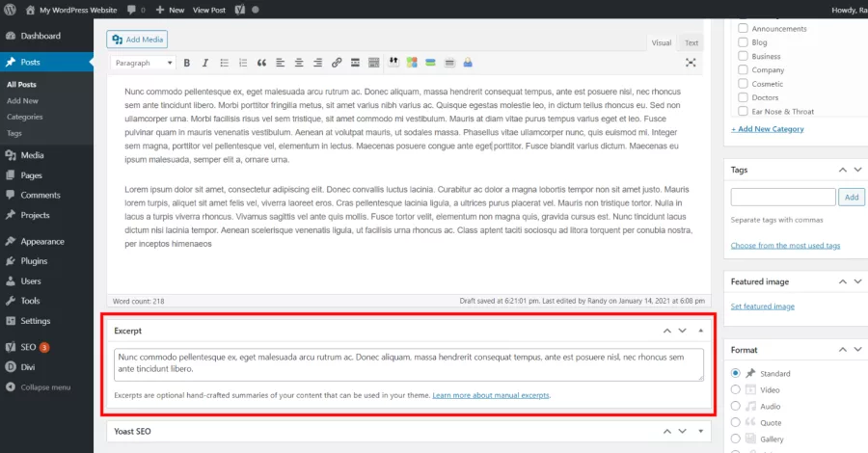This screenshot has height=453, width=868.
Task: Align text center
Action: click(x=299, y=63)
